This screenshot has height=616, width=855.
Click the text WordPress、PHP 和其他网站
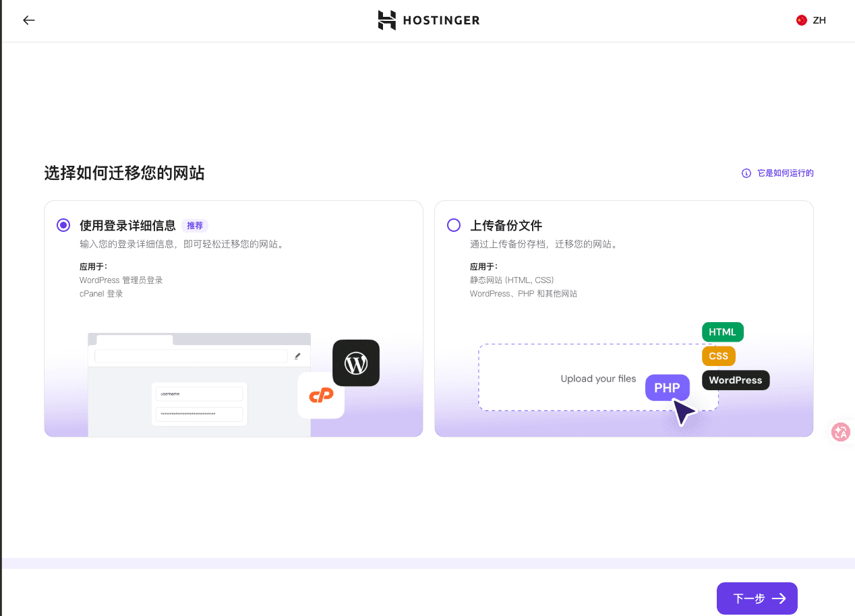(523, 294)
